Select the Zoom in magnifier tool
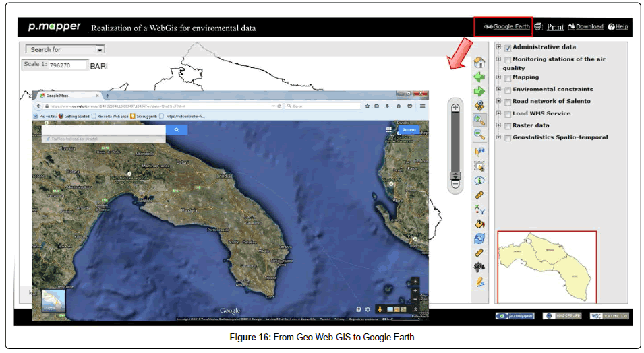Image resolution: width=644 pixels, height=353 pixels. click(x=479, y=120)
